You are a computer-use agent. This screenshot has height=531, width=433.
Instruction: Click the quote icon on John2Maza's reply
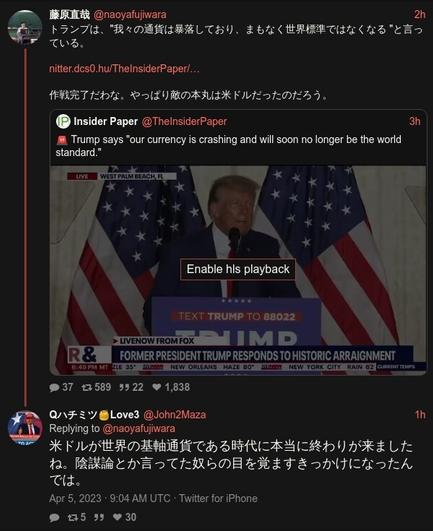tap(99, 517)
